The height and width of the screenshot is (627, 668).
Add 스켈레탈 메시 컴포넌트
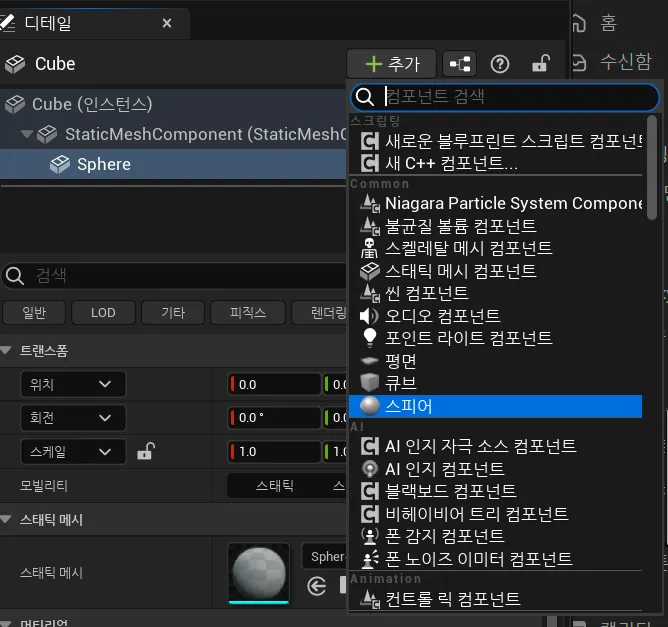[495, 248]
